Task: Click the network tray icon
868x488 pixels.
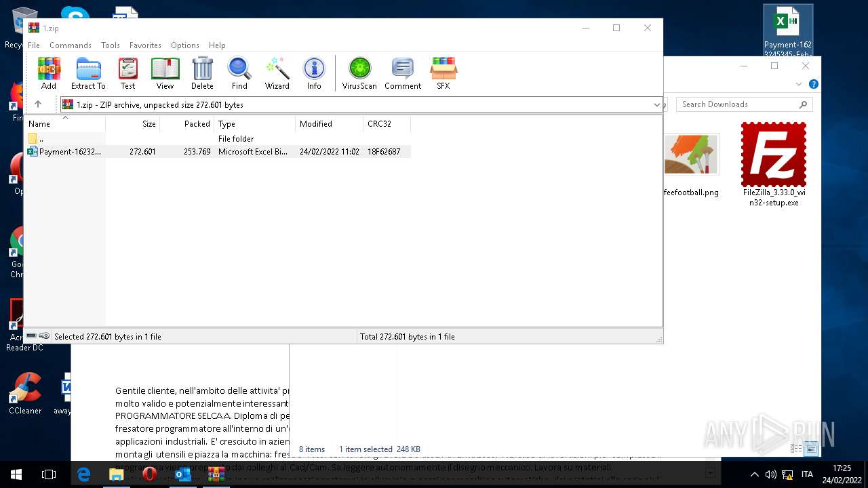Action: (x=787, y=474)
